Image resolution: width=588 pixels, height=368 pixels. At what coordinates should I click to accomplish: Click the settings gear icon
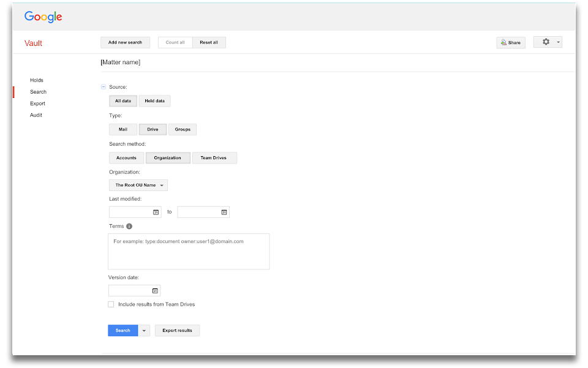point(546,42)
